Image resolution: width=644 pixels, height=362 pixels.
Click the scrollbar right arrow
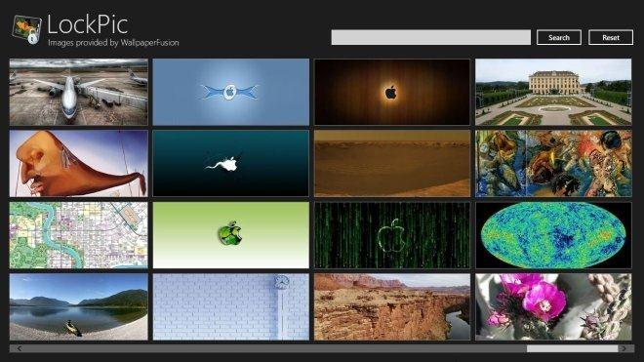624,348
